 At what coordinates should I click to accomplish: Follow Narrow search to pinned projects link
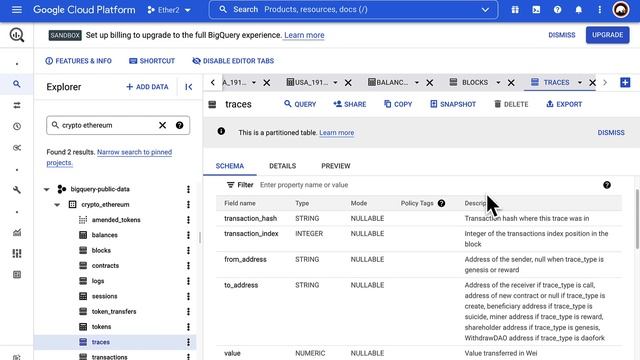click(x=109, y=157)
